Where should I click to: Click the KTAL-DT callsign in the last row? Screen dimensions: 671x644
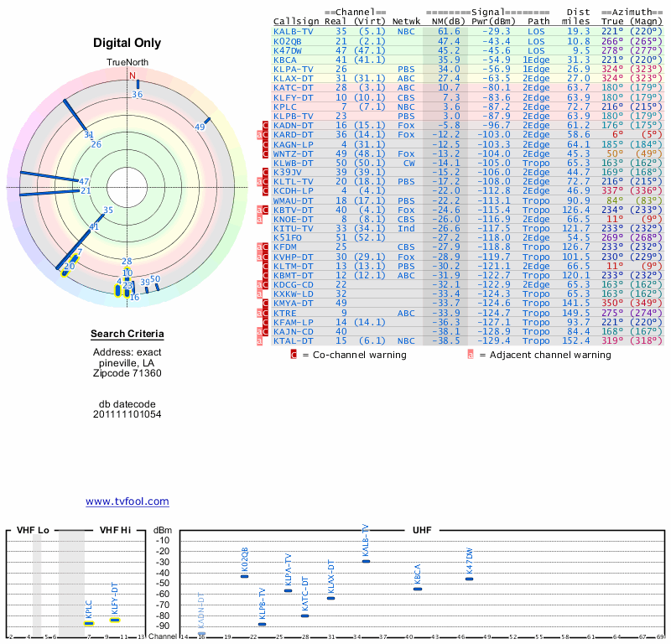[294, 341]
